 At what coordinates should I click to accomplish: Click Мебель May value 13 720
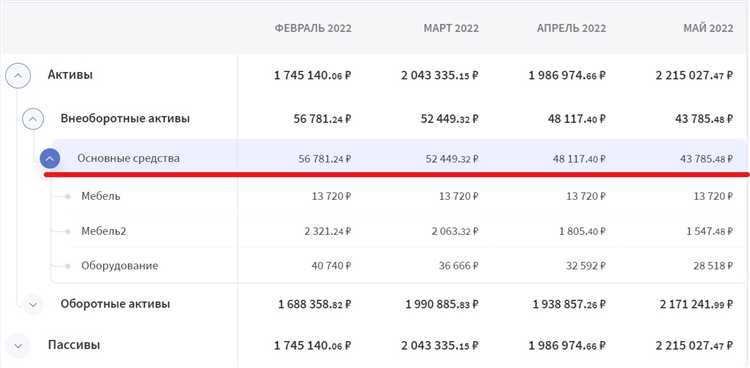713,196
